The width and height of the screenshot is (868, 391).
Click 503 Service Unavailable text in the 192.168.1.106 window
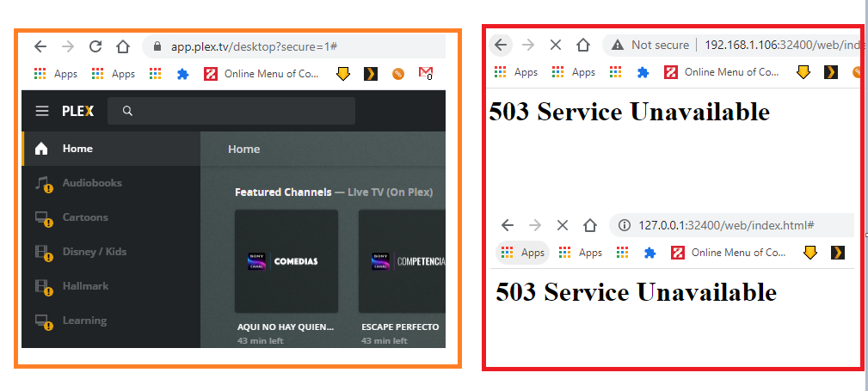click(x=630, y=112)
